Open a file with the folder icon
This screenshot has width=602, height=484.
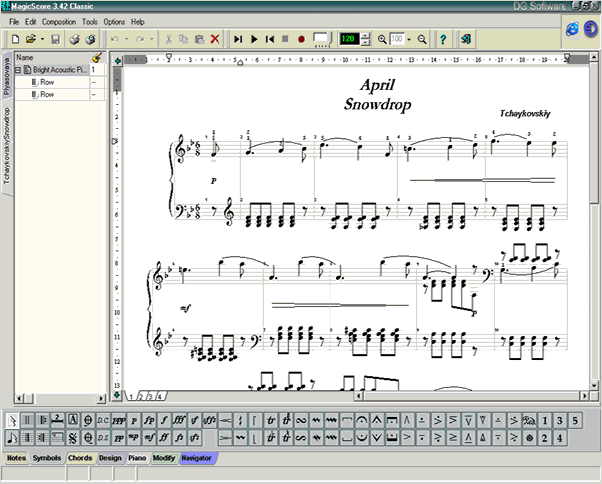point(31,39)
